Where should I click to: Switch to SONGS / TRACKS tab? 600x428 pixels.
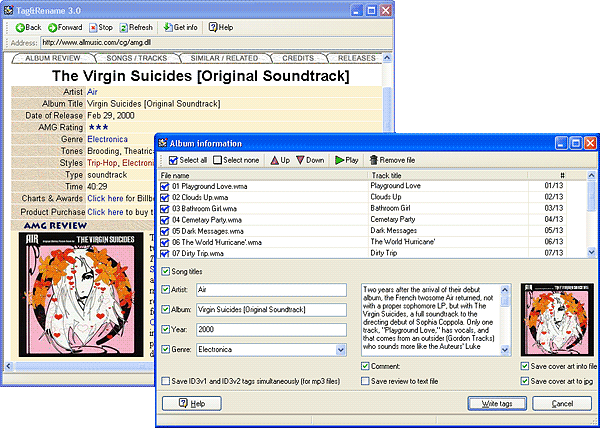tap(137, 58)
